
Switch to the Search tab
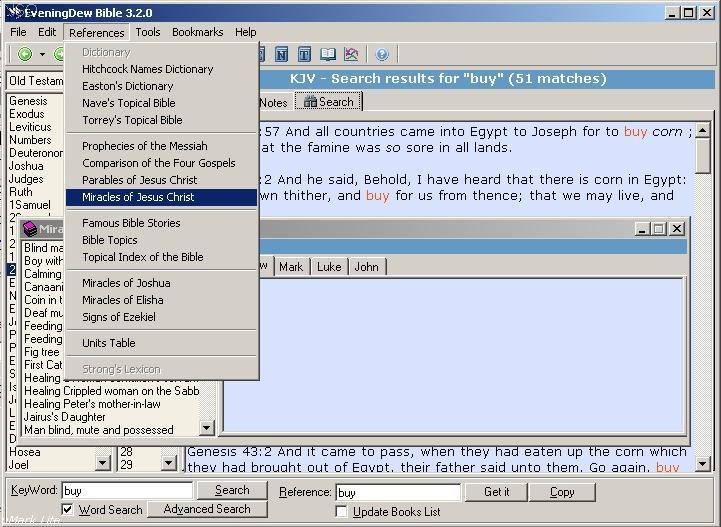tap(328, 102)
